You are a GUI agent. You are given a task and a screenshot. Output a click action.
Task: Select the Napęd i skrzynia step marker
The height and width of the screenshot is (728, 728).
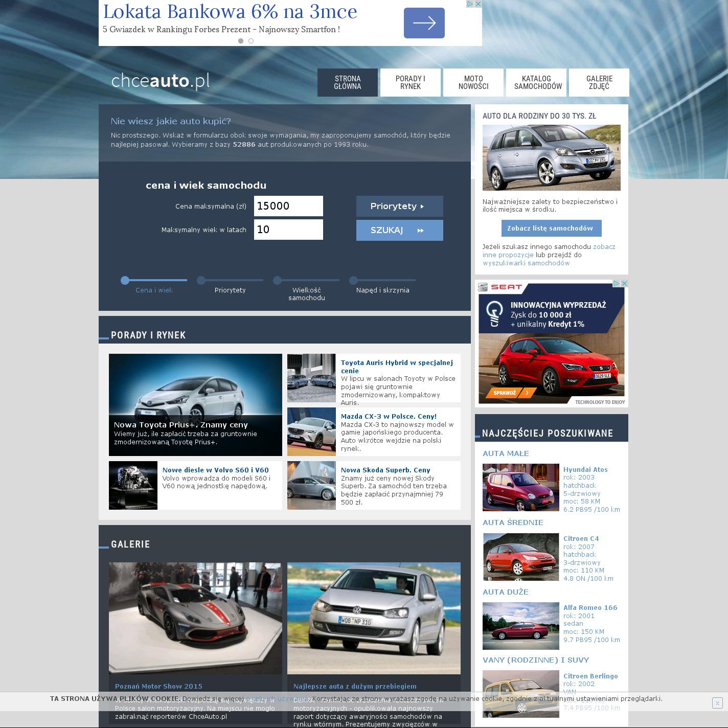click(x=353, y=280)
